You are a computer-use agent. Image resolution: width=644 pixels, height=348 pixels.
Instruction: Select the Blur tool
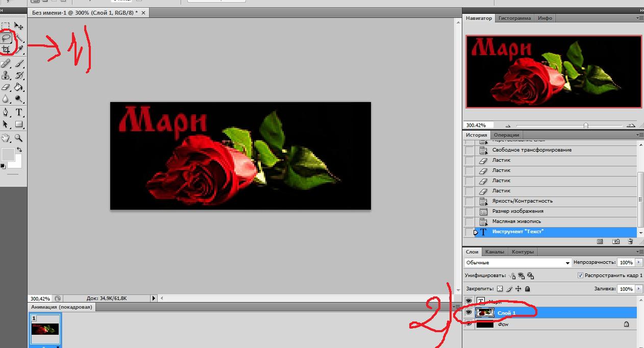pos(6,99)
